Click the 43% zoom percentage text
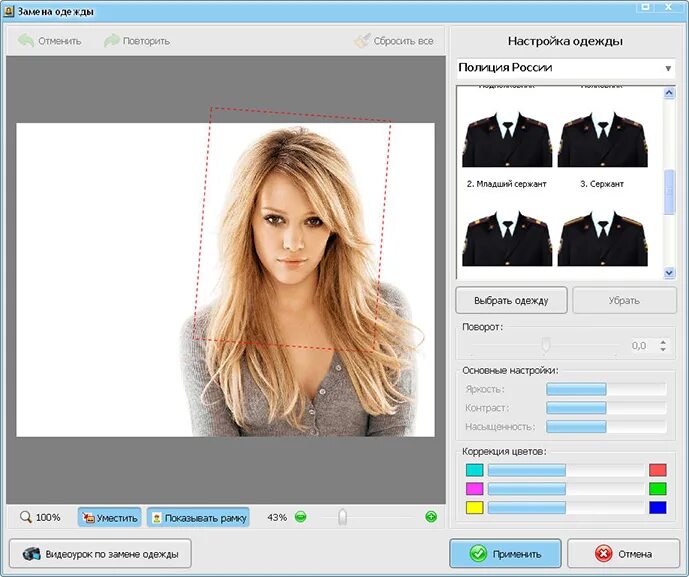689x577 pixels. [277, 518]
